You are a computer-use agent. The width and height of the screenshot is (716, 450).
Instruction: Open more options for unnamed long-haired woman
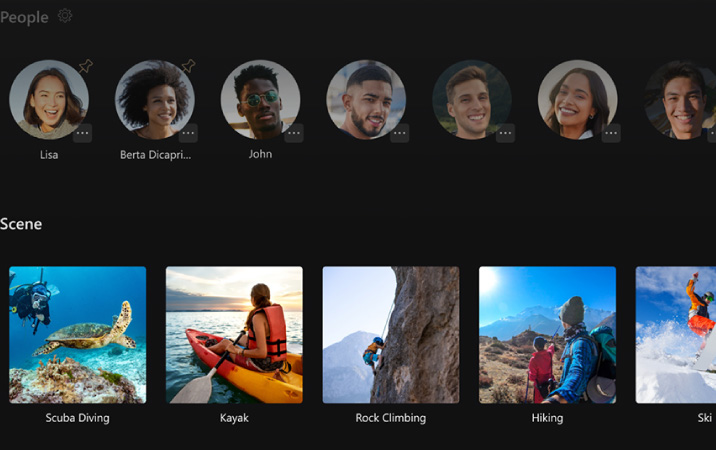click(x=611, y=133)
